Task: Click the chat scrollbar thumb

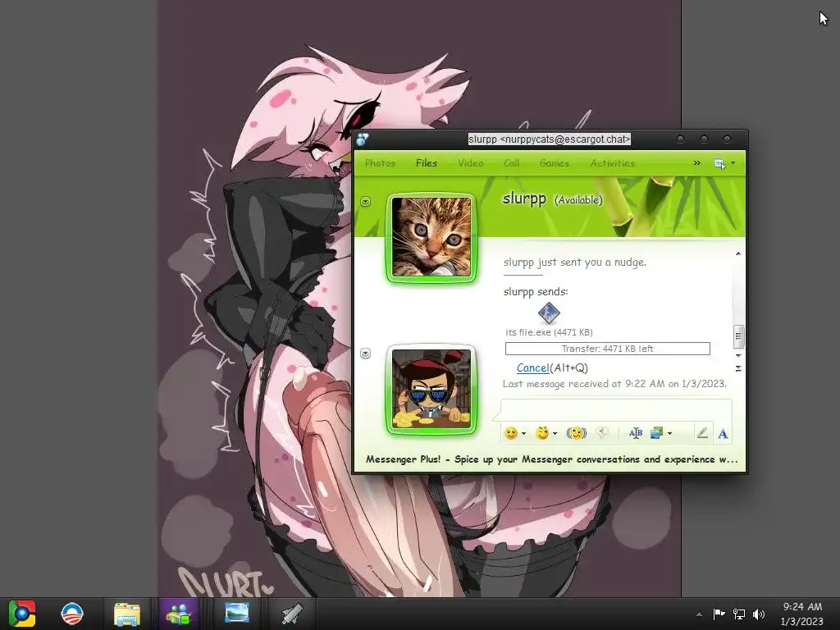Action: coord(738,336)
